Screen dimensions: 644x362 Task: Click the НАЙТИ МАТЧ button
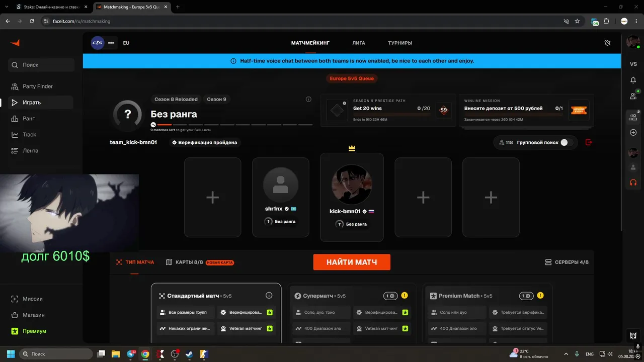point(352,262)
